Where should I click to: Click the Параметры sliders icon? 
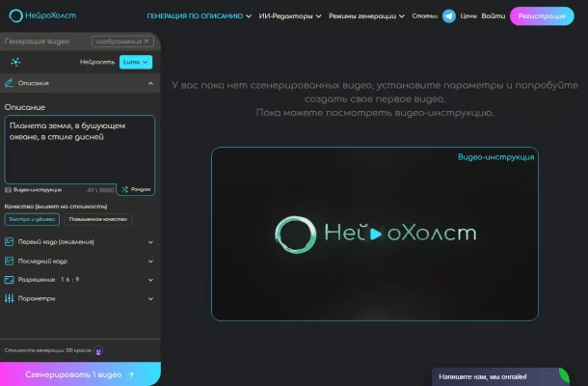10,298
